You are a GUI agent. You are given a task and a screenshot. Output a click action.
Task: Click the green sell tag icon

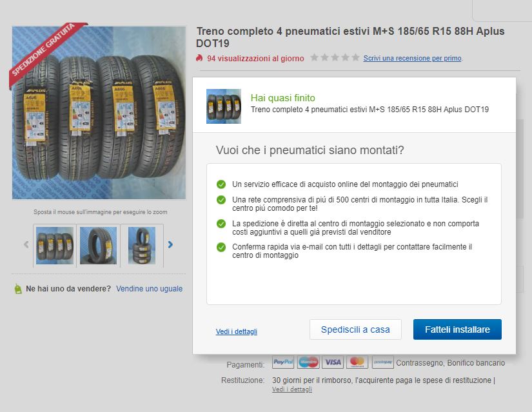18,289
